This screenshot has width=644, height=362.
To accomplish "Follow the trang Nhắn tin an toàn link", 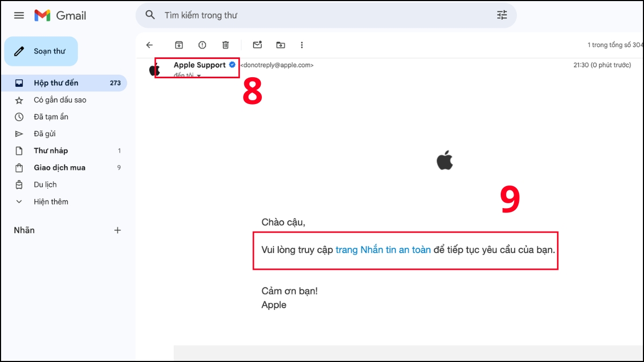I will click(383, 249).
